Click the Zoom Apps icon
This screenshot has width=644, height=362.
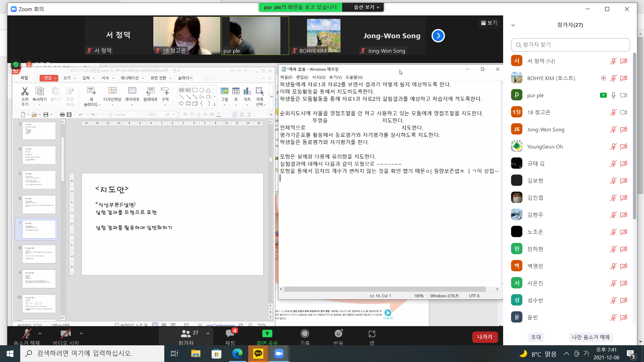pos(372,334)
